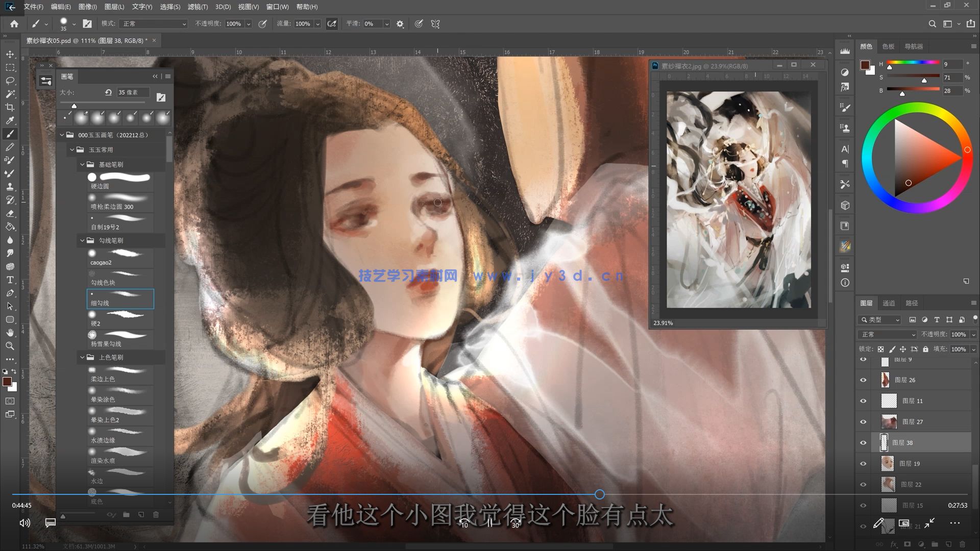Select the Move tool
Screen dimensions: 980x551
(x=10, y=54)
